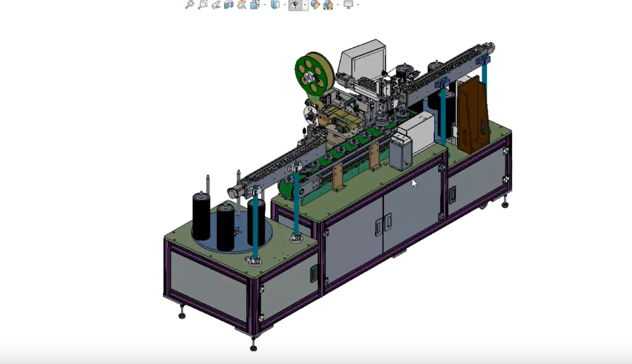Activate the Section View tool

229,4
